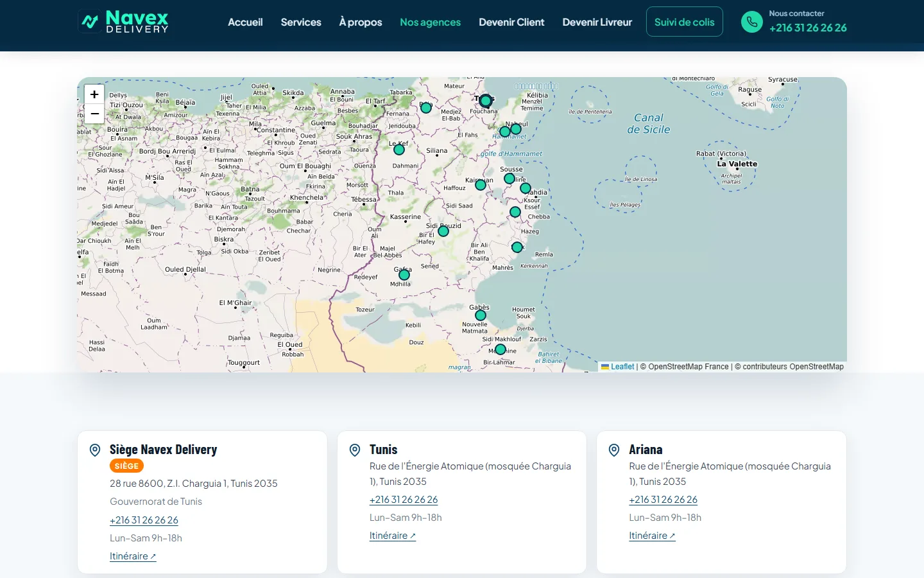This screenshot has width=924, height=578.
Task: Select the Sidi Bouzid map marker
Action: (443, 231)
